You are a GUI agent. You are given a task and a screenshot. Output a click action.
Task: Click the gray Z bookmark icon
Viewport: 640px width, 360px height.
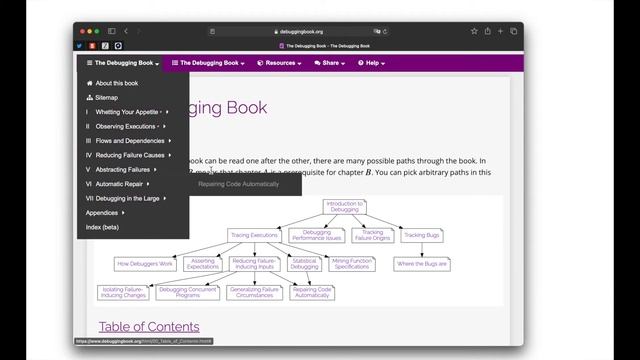pos(105,46)
